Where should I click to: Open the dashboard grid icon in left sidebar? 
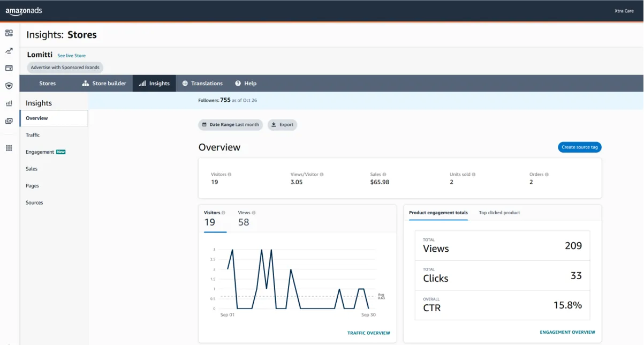click(x=9, y=33)
